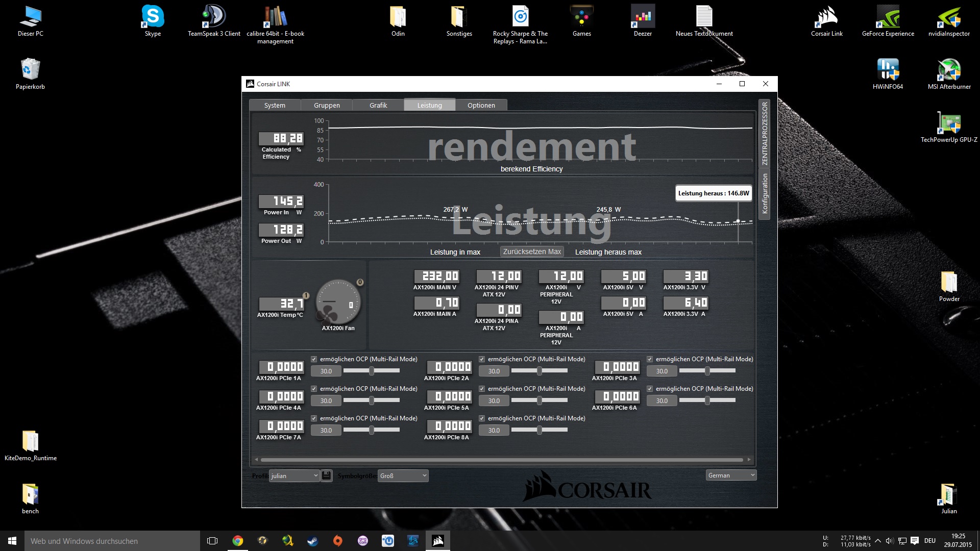The image size is (980, 551).
Task: Open the ZENTRALPROZESSOR side tab
Action: pos(765,133)
